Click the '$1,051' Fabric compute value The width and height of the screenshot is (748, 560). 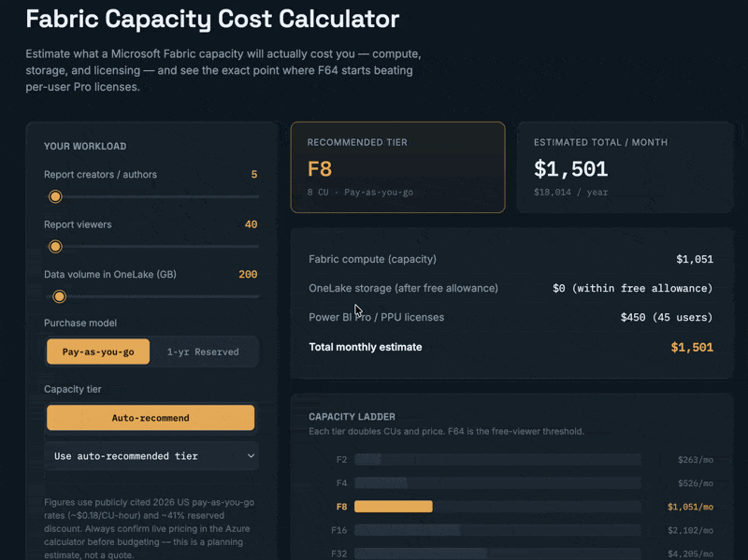(695, 259)
